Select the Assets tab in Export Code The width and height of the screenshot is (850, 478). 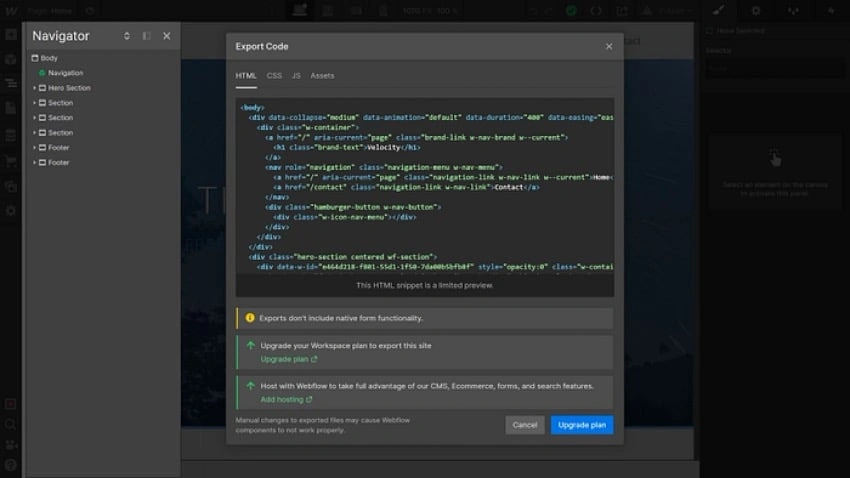(322, 76)
